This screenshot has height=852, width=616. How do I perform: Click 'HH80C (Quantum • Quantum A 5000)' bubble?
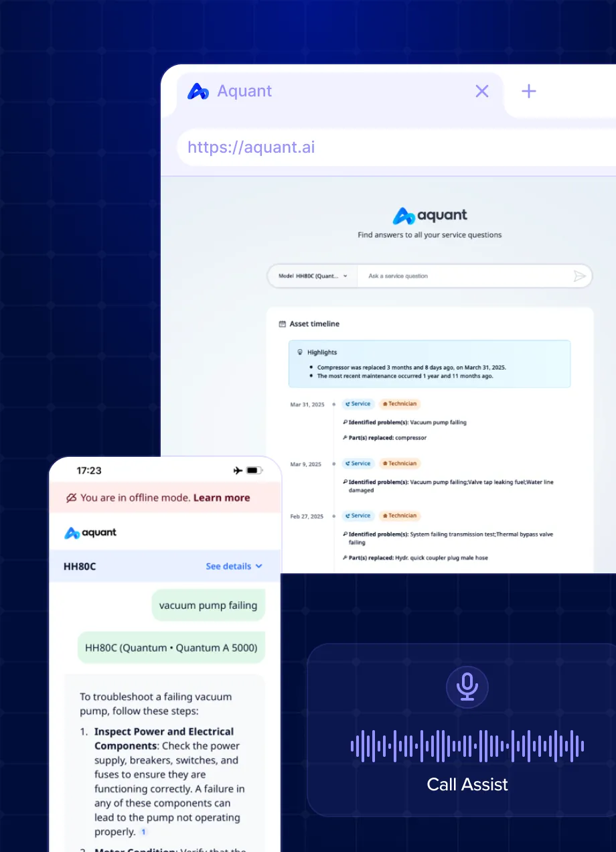pyautogui.click(x=171, y=648)
